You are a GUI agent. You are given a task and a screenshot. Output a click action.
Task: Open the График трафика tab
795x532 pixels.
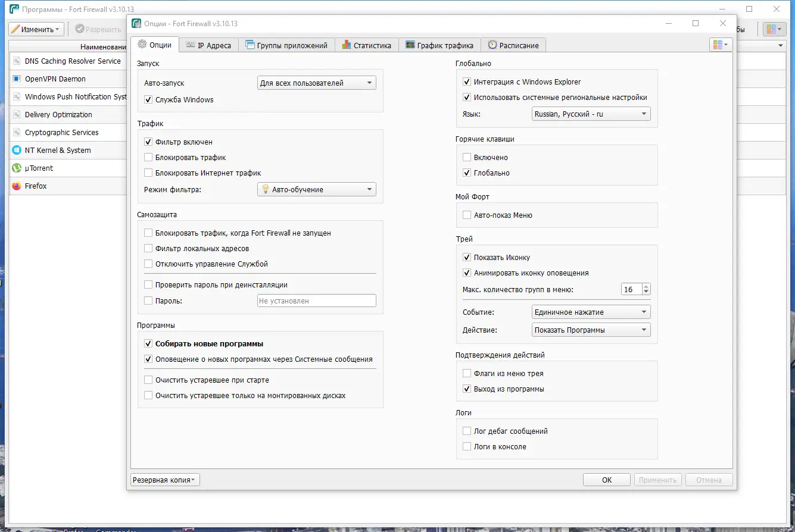pyautogui.click(x=439, y=45)
